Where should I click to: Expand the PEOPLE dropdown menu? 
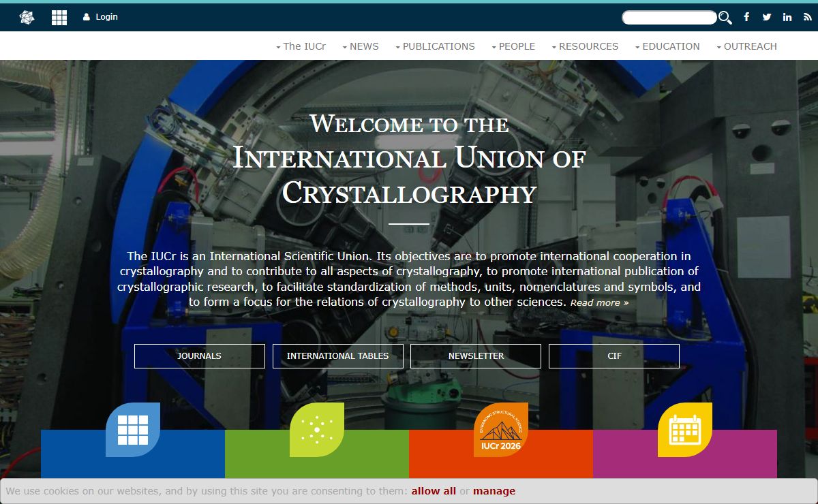pos(513,46)
